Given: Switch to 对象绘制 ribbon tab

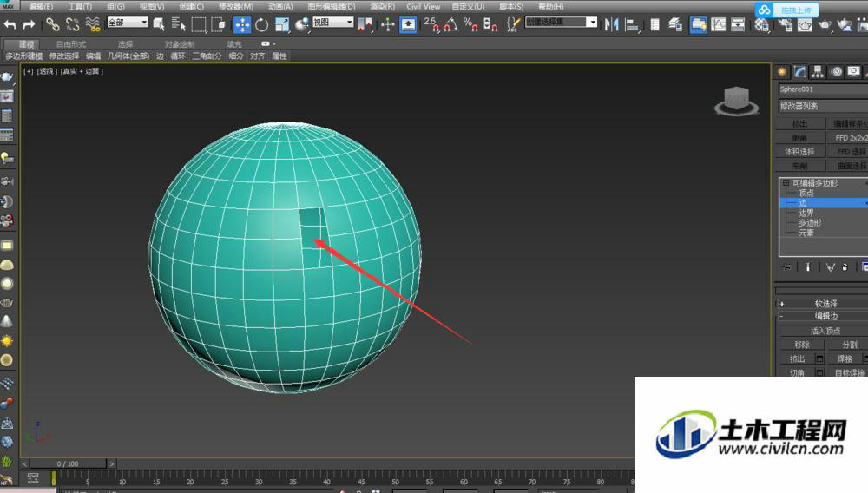Looking at the screenshot, I should pos(180,43).
